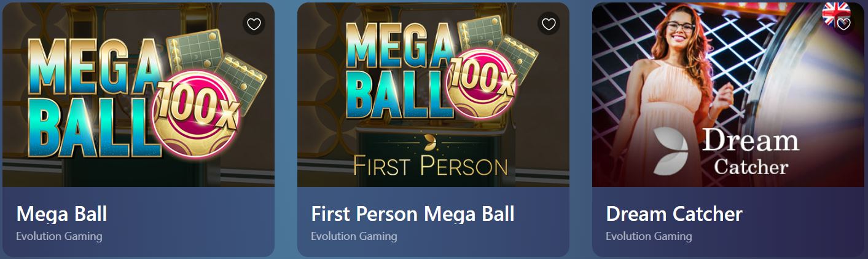Screen dimensions: 868x259
Task: Open the First Person Mega Ball thumbnail
Action: pyautogui.click(x=433, y=95)
